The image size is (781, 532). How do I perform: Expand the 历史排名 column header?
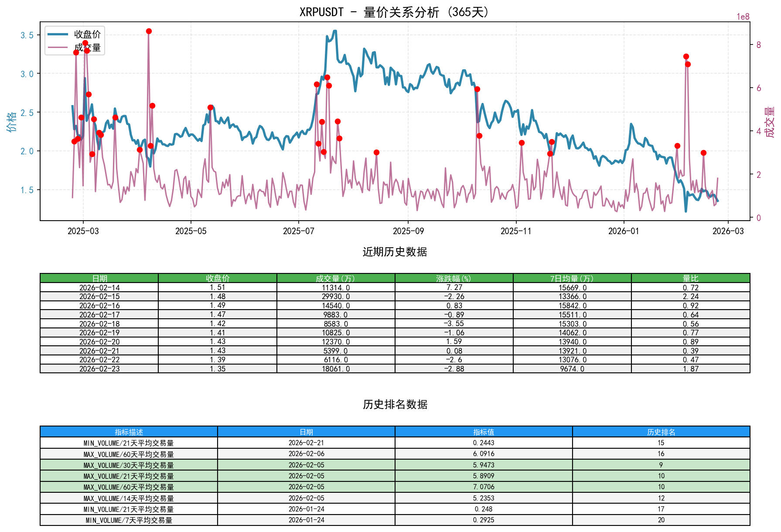coord(662,433)
